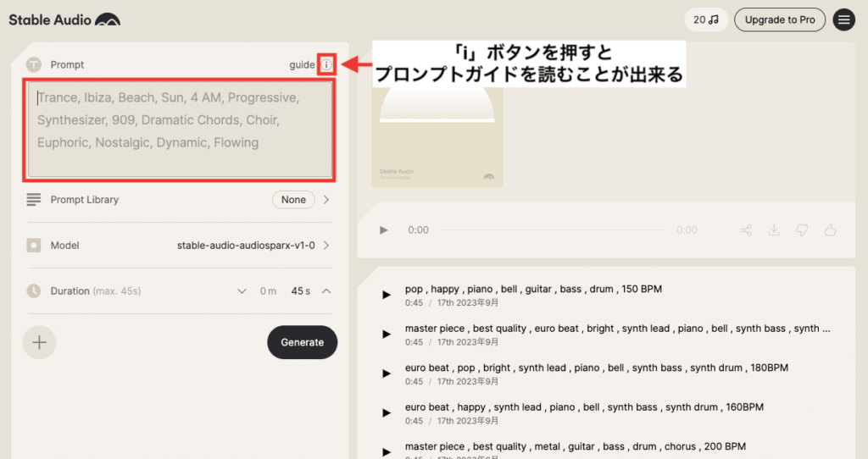
Task: Open the hamburger menu in top right
Action: click(843, 20)
